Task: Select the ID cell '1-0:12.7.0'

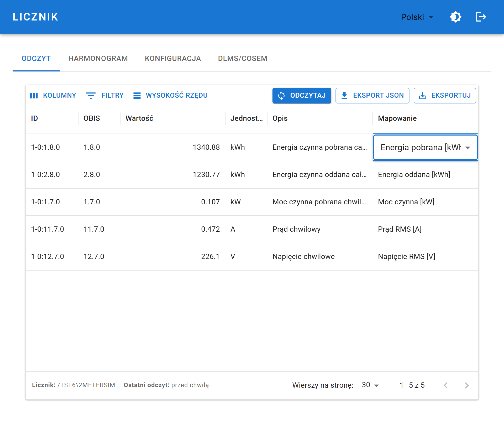Action: click(x=52, y=257)
